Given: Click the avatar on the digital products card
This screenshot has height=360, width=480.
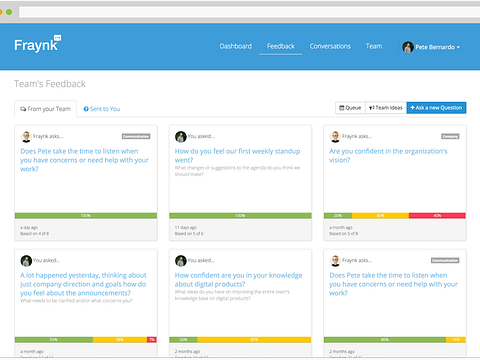Looking at the screenshot, I should 181,260.
